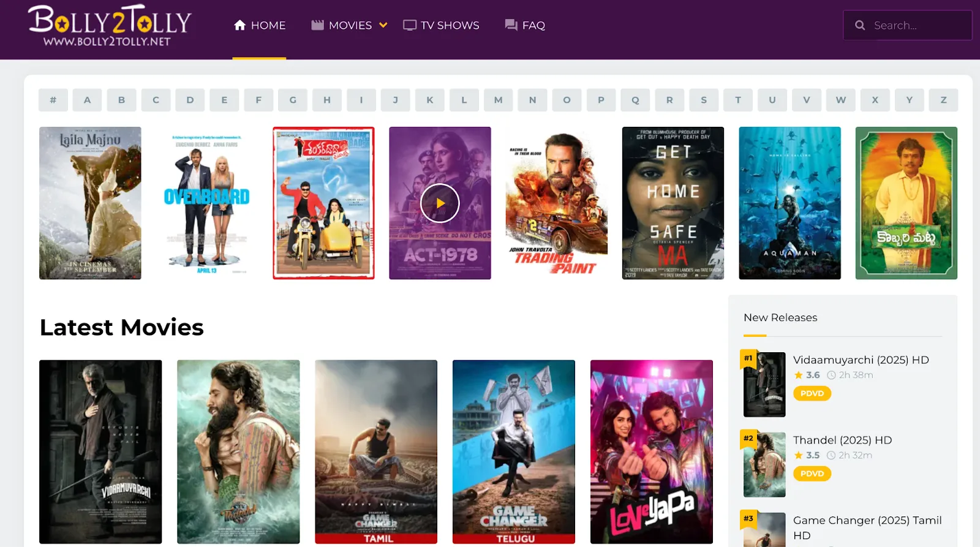This screenshot has height=547, width=980.
Task: Filter movies by letter A
Action: point(88,100)
